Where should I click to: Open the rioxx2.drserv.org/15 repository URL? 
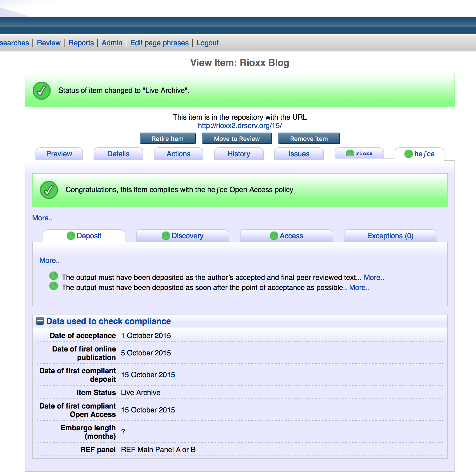click(x=240, y=126)
